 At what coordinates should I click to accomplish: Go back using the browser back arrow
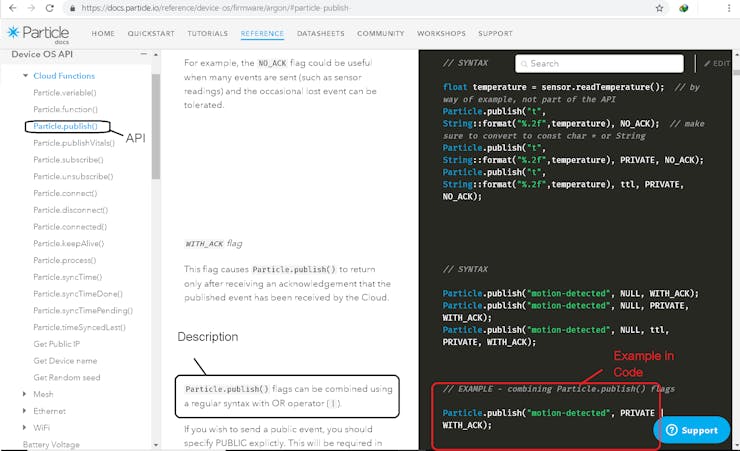click(x=13, y=8)
